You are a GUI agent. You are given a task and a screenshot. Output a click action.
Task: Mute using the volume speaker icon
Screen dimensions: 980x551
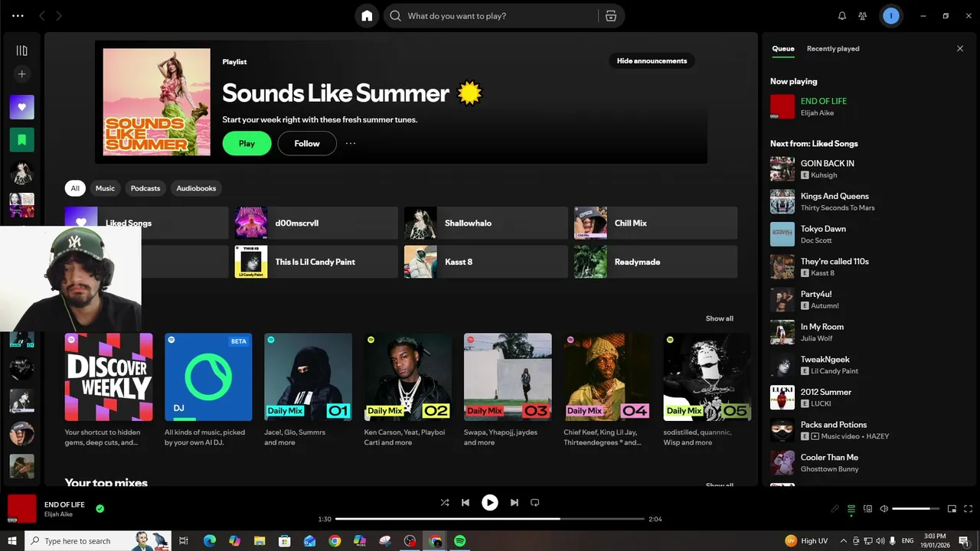coord(884,509)
